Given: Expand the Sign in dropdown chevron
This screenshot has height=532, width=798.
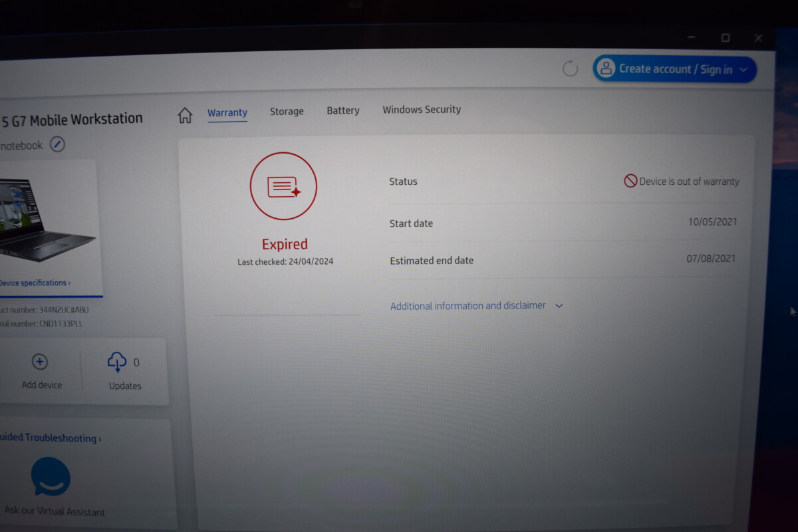Looking at the screenshot, I should [x=743, y=69].
